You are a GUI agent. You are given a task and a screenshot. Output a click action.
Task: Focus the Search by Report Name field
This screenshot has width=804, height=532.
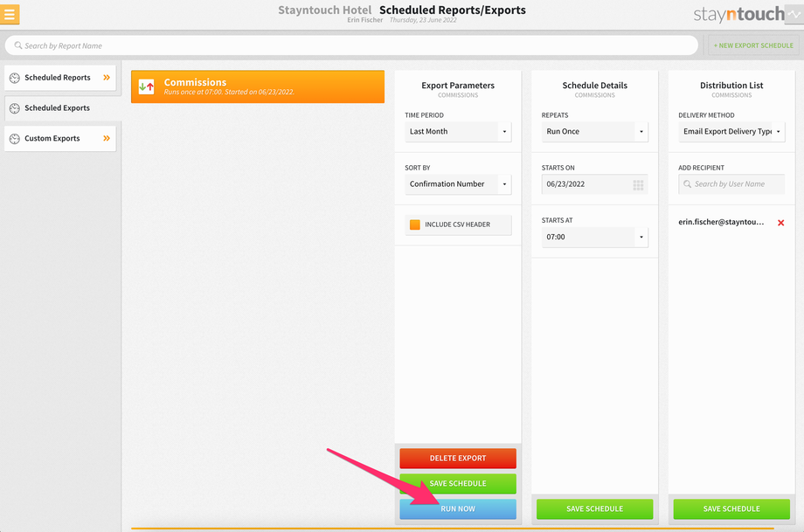[x=351, y=45]
